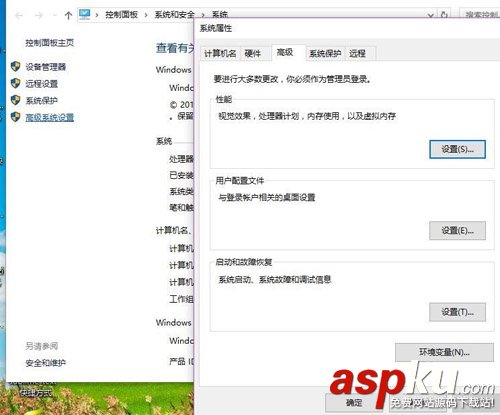Image resolution: width=500 pixels, height=415 pixels.
Task: Open performance 设置(S)... button
Action: coord(457,149)
